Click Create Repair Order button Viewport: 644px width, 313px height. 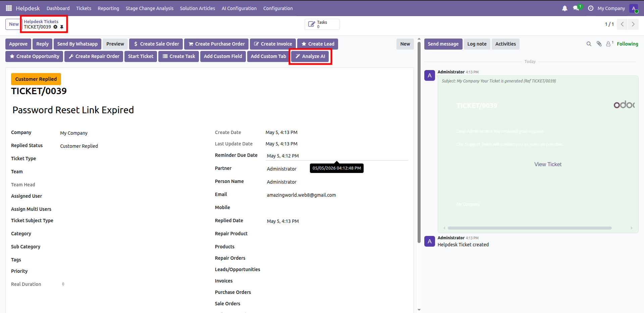coord(94,56)
